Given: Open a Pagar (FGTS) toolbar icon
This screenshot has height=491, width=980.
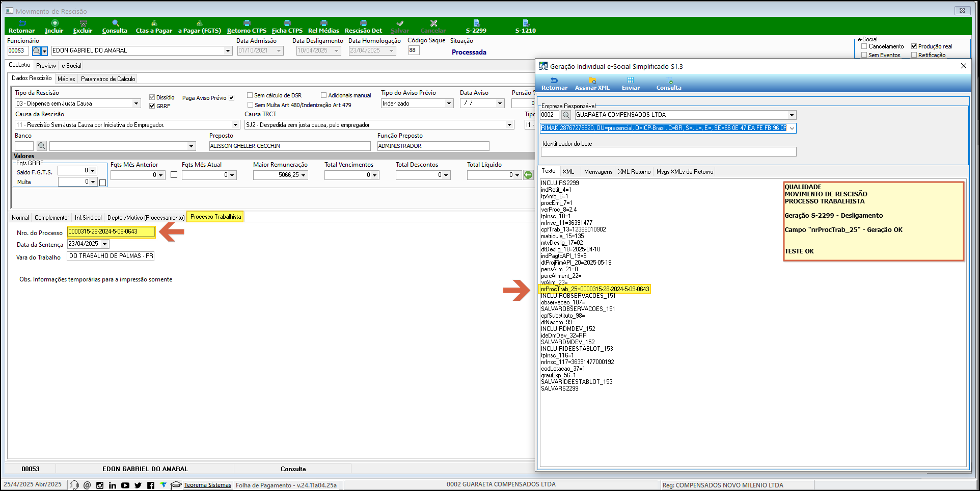Looking at the screenshot, I should tap(199, 23).
